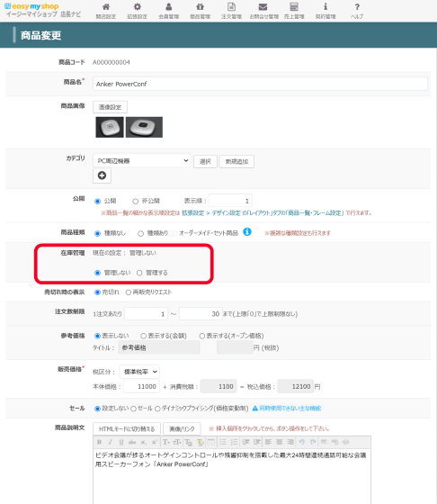
Task: Click 新規追加 category button
Action: click(236, 161)
